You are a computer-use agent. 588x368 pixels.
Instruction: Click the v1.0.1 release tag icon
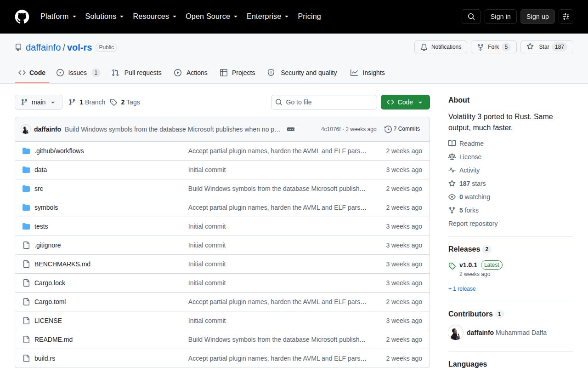click(x=452, y=265)
